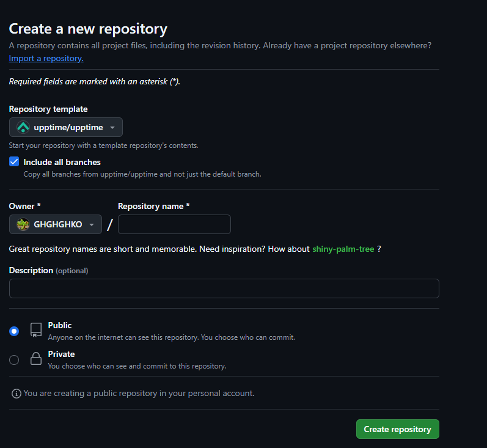Viewport: 487px width, 448px height.
Task: Uncheck the Include all branches checkbox
Action: click(14, 162)
